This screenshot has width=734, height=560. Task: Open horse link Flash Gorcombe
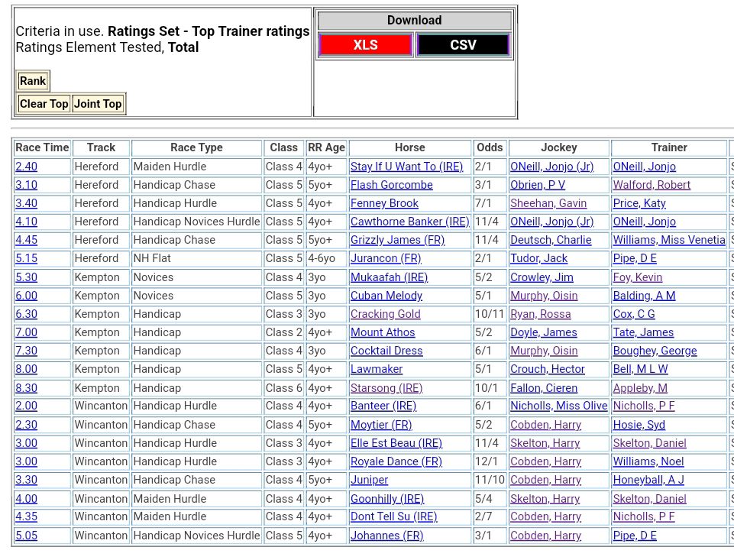(391, 185)
